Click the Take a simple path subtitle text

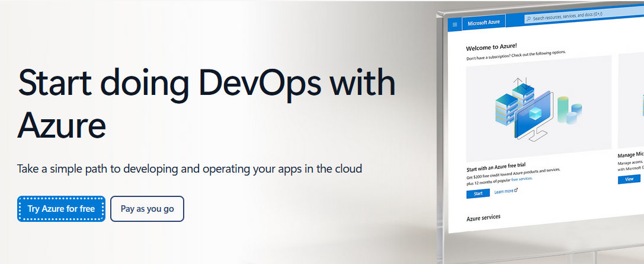pyautogui.click(x=190, y=168)
